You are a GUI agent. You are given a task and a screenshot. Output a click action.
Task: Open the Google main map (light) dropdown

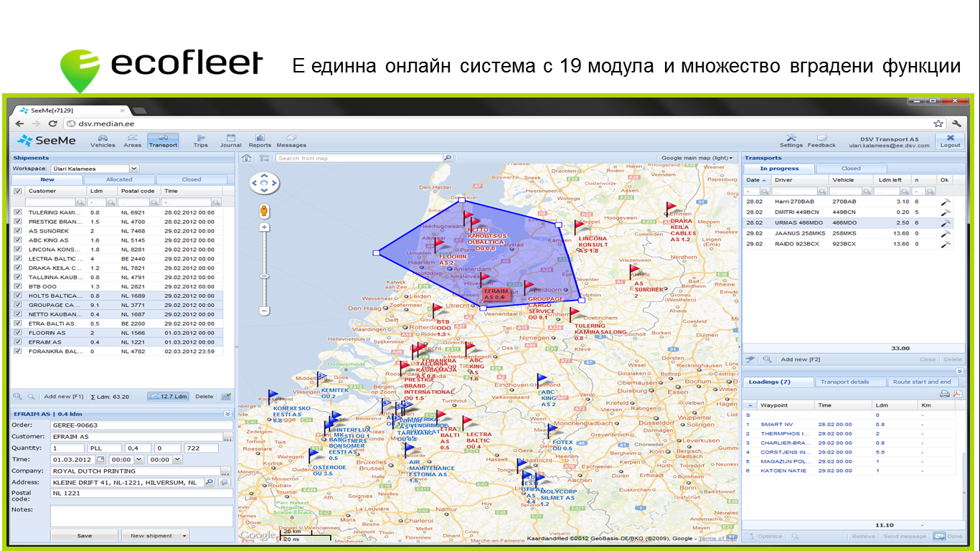coord(697,158)
